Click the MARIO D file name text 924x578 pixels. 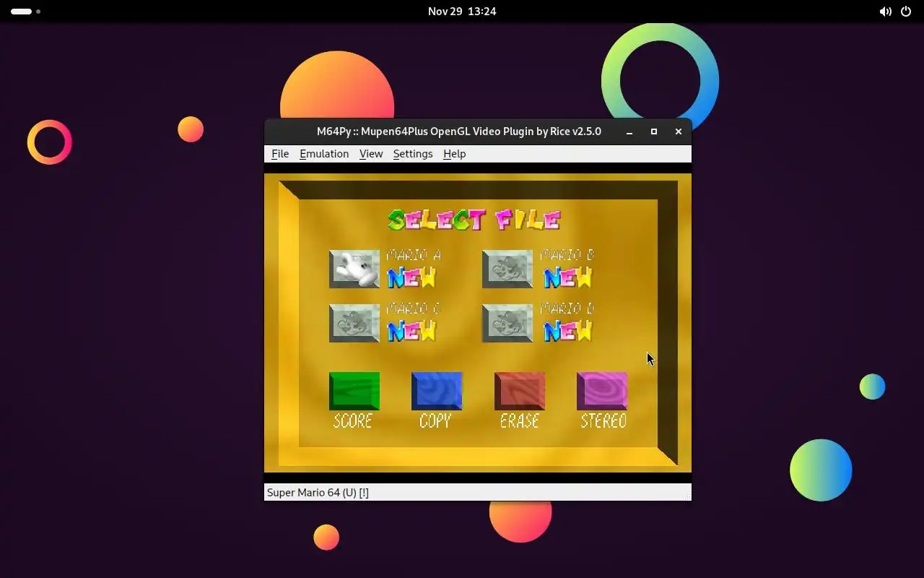pos(567,309)
